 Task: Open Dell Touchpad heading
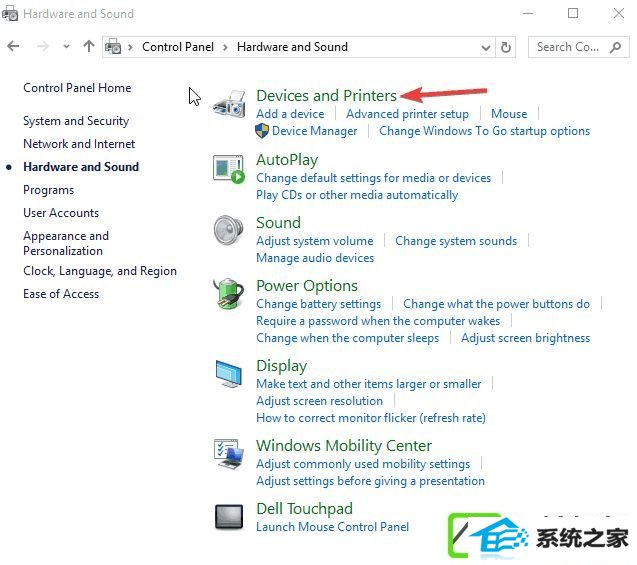[304, 509]
